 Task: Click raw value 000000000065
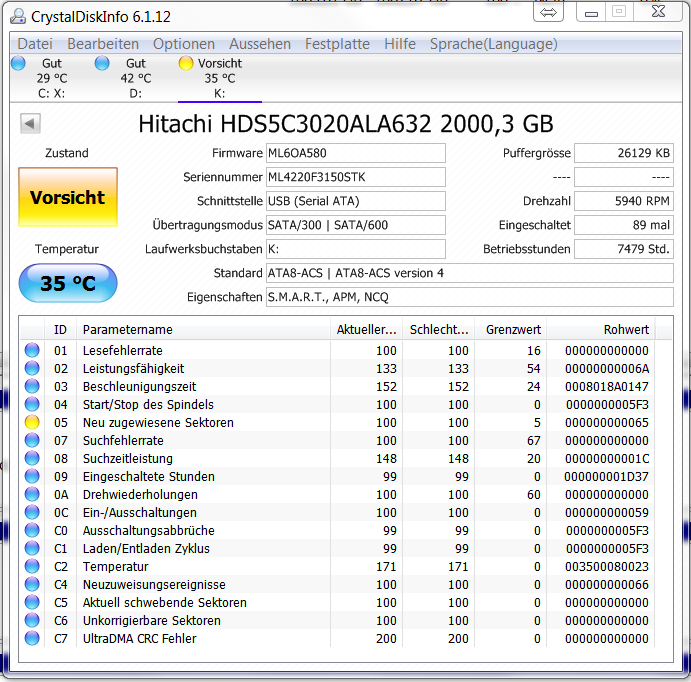coord(607,423)
